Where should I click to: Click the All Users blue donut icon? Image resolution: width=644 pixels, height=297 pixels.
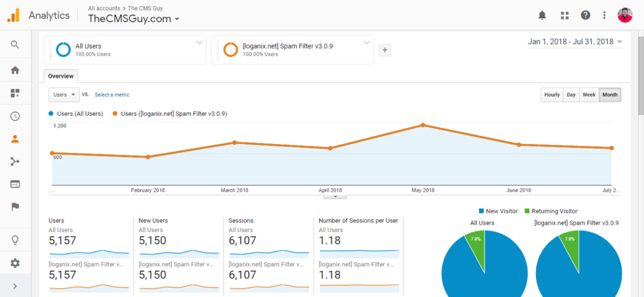coord(64,50)
